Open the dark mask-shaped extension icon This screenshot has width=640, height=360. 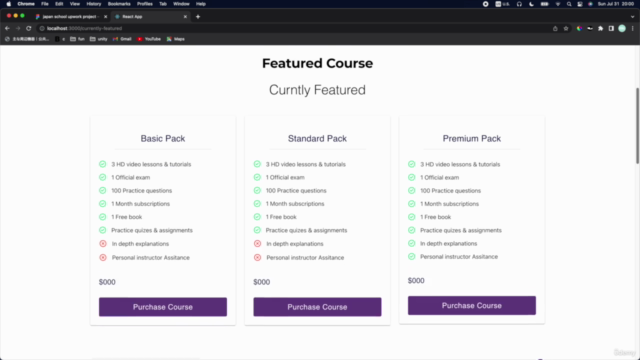(x=590, y=29)
